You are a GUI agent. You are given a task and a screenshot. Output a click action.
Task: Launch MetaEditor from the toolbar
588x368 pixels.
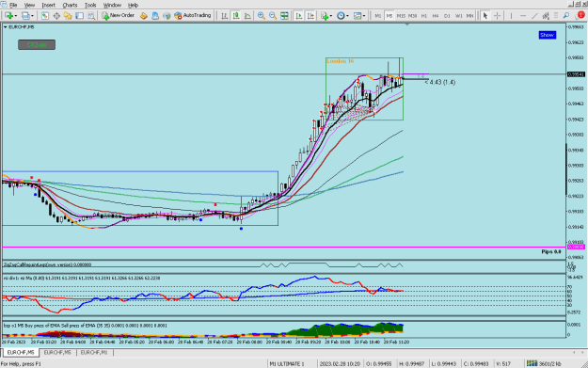tap(144, 16)
